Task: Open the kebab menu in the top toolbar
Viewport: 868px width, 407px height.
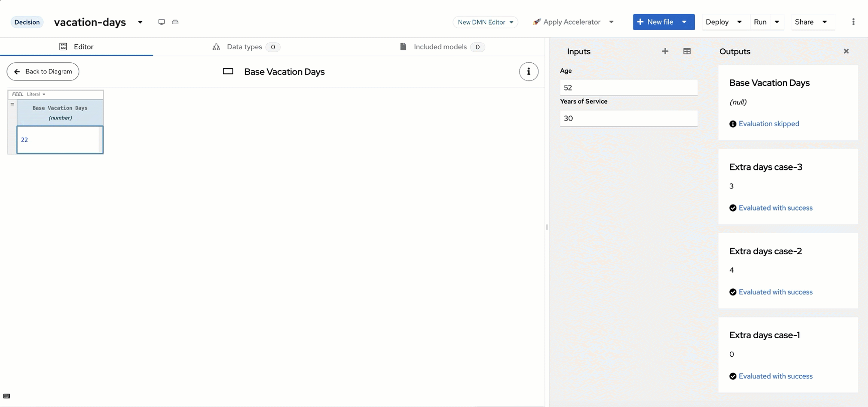Action: (853, 22)
